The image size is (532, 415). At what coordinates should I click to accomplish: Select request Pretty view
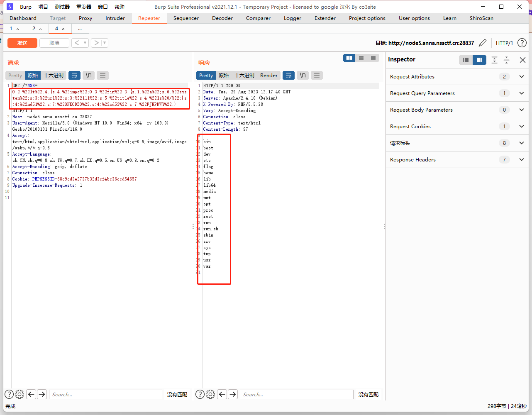pyautogui.click(x=15, y=75)
